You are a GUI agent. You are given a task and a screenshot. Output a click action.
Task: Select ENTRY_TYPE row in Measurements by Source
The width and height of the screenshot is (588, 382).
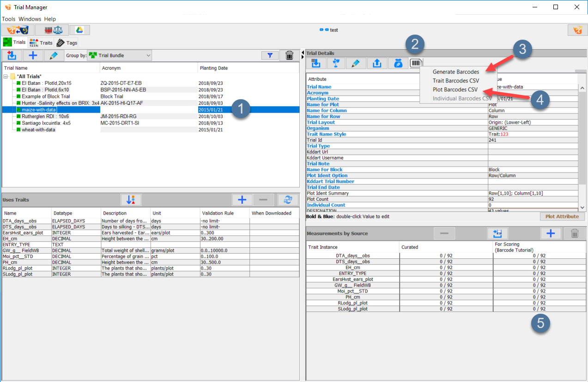point(446,273)
